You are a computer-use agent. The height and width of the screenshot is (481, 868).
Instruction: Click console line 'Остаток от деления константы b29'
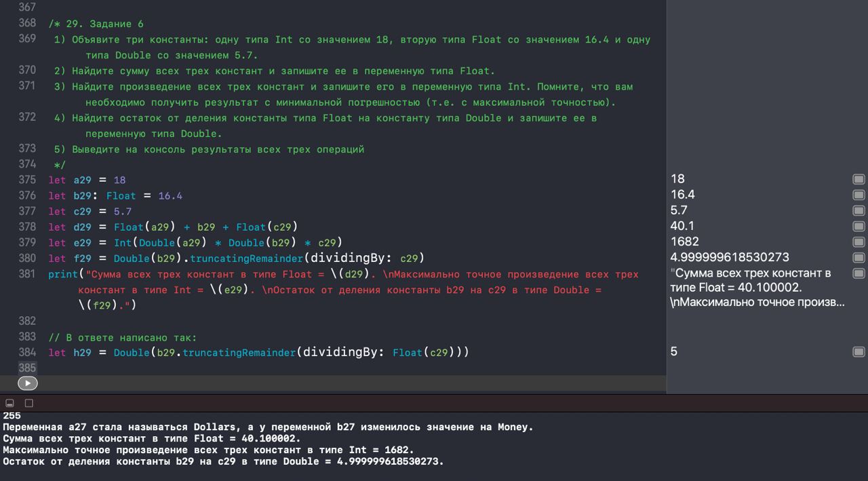tap(223, 461)
